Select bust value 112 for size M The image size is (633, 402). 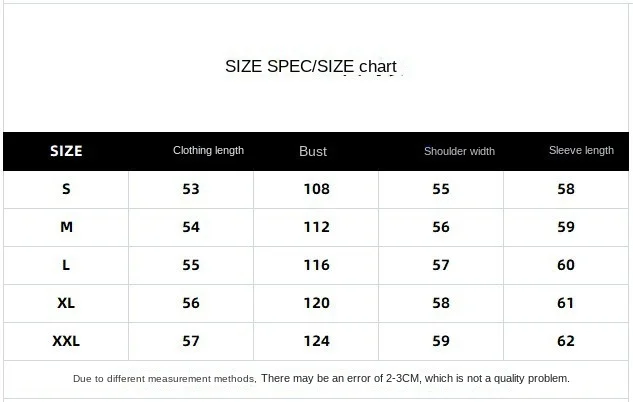(316, 227)
